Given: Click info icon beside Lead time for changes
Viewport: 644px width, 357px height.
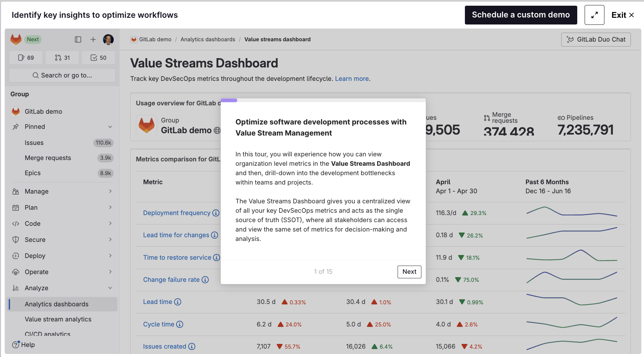Looking at the screenshot, I should click(x=215, y=235).
